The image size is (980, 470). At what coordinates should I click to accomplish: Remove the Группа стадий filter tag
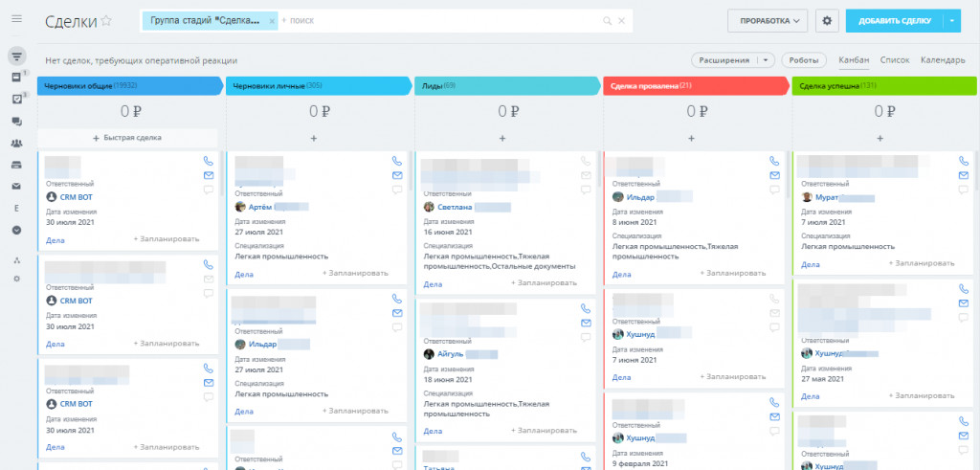(271, 21)
